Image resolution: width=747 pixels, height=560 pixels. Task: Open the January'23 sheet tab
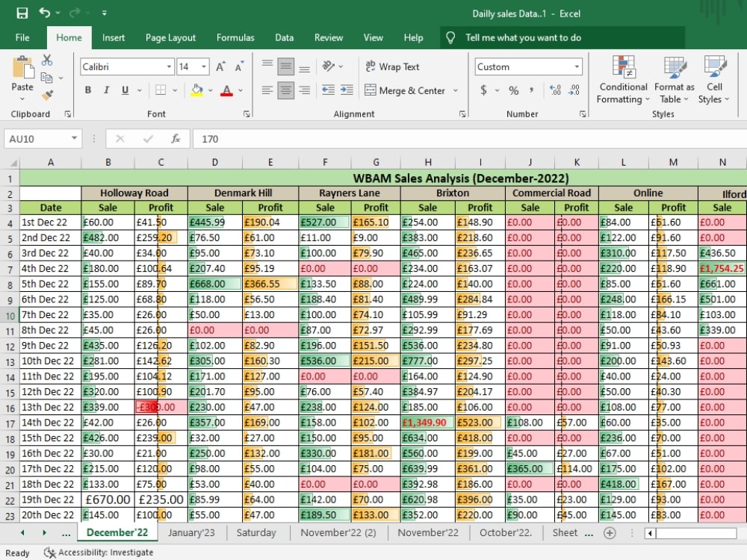[192, 533]
